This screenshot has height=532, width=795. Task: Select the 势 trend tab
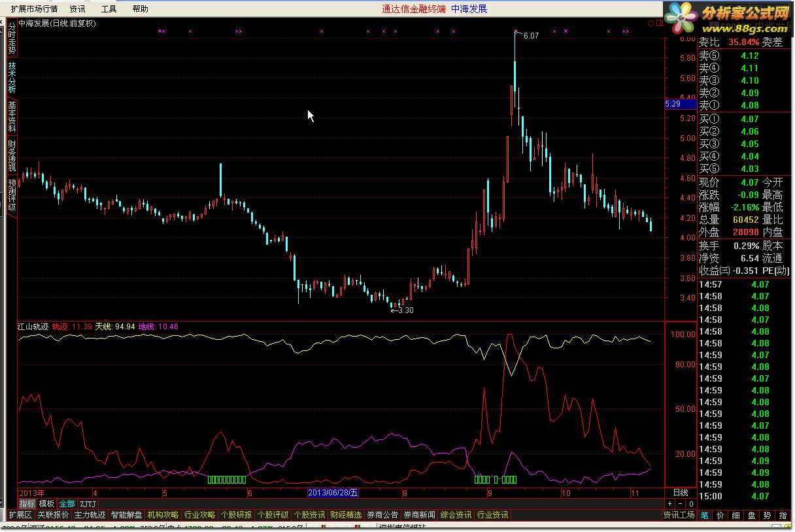click(x=767, y=515)
